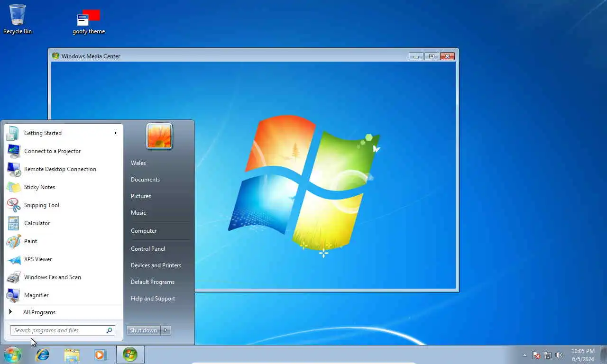
Task: Open Internet Explorer from taskbar
Action: pos(43,355)
